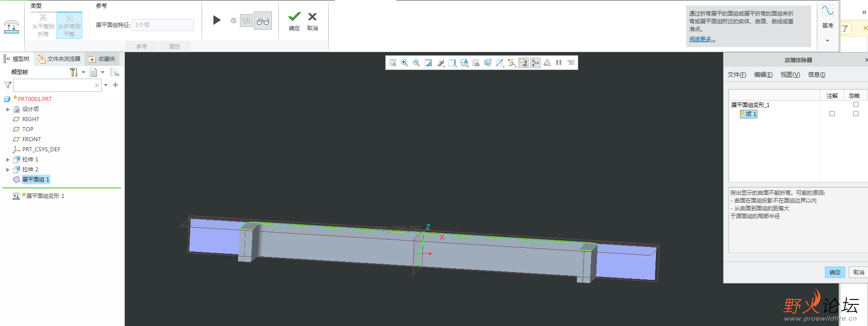Click the model tree search field

(57, 85)
